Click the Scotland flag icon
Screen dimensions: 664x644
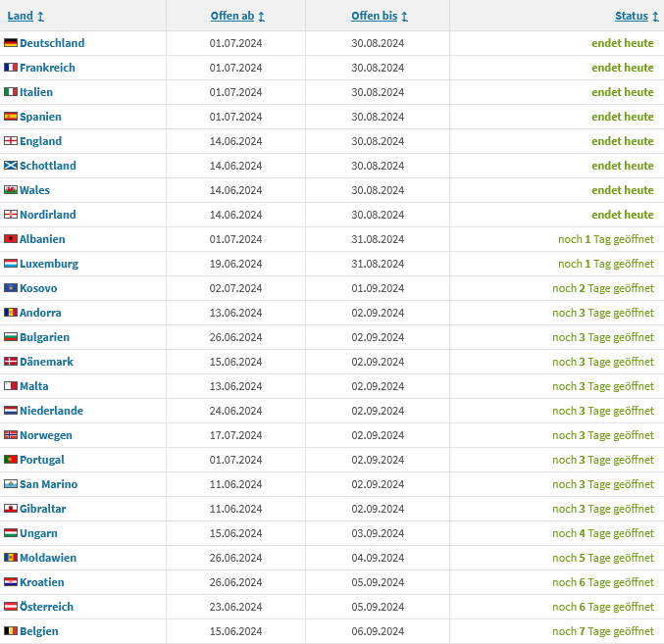(x=11, y=166)
